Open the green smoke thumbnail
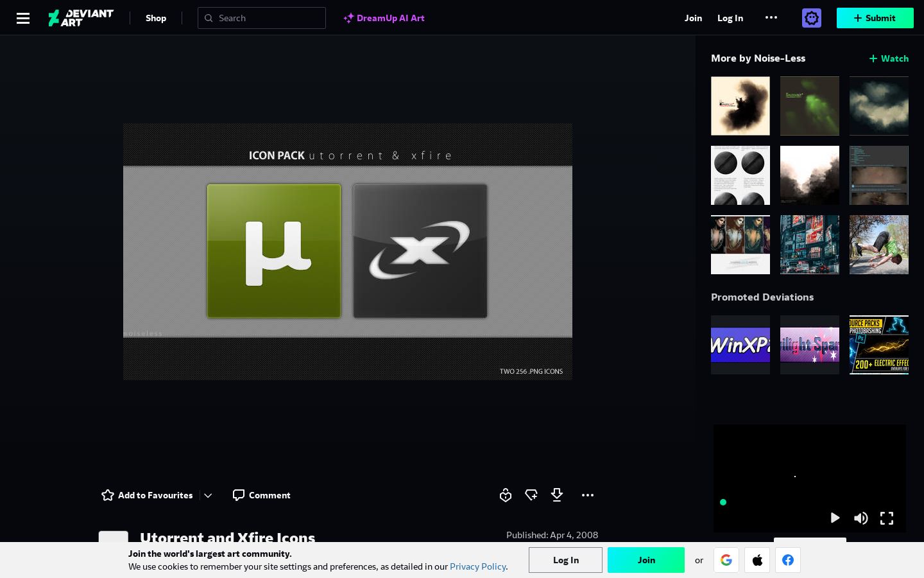This screenshot has width=924, height=578. [810, 106]
